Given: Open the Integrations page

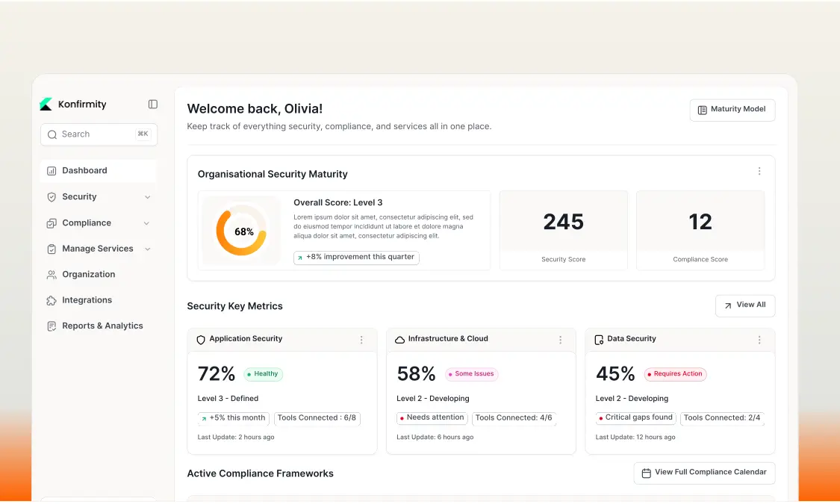Looking at the screenshot, I should coord(99,300).
